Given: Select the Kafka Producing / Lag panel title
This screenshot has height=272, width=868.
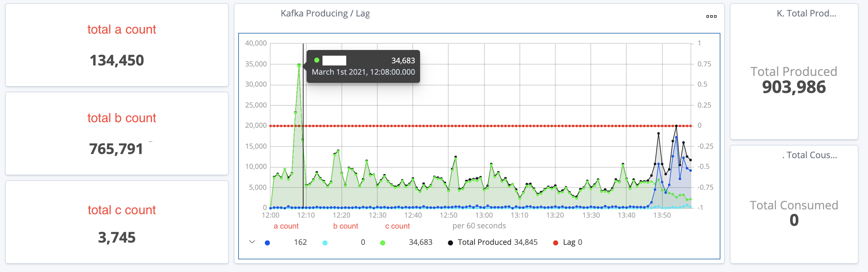Looking at the screenshot, I should [x=325, y=14].
